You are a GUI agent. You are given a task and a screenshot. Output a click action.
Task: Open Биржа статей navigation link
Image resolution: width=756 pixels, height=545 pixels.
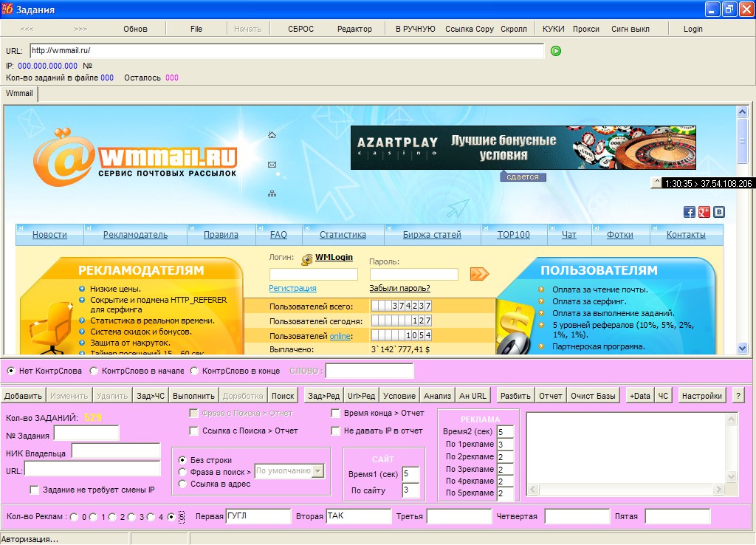coord(432,234)
